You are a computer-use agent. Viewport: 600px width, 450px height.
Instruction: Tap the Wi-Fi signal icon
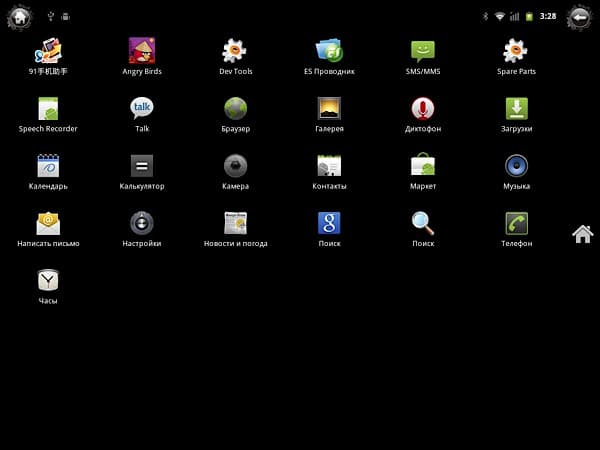pos(500,16)
